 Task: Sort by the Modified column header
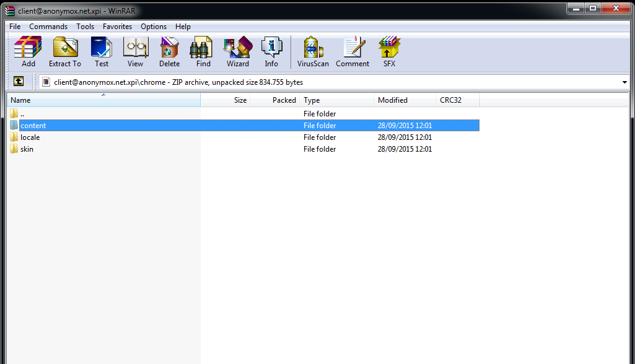tap(405, 100)
